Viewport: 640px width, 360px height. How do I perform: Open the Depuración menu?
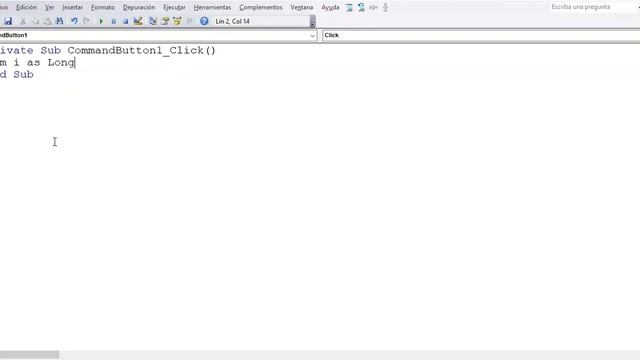click(139, 7)
